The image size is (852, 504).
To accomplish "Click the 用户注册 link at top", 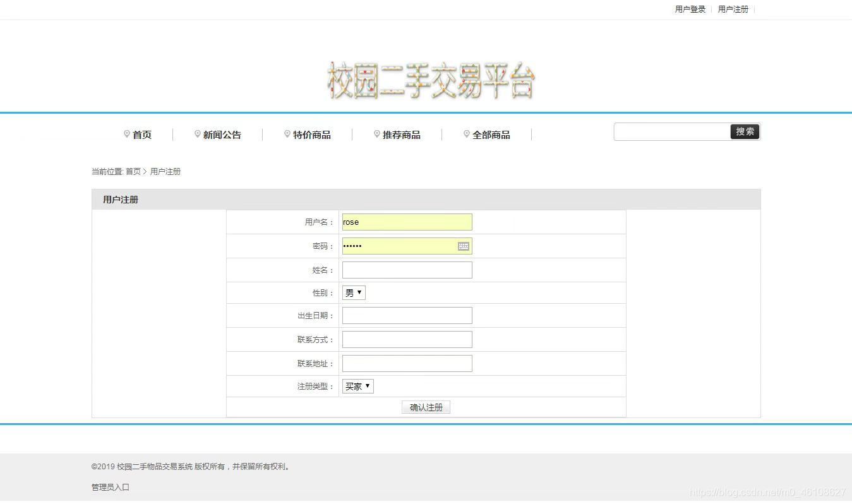I will point(733,9).
